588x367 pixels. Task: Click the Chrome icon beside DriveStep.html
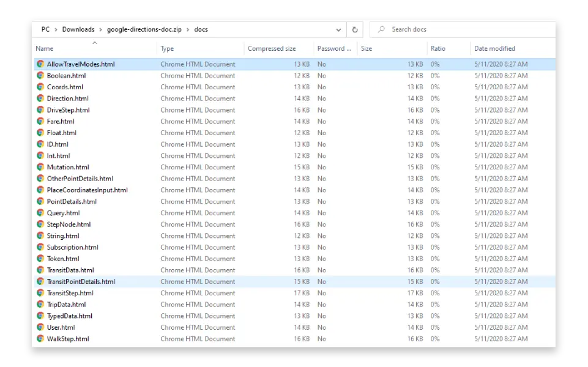(x=40, y=110)
